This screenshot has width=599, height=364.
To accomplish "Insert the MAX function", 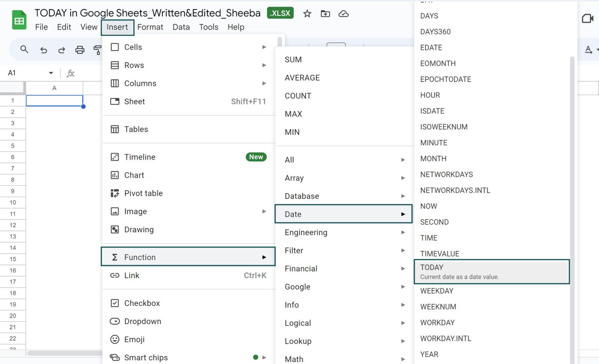I will 344,114.
